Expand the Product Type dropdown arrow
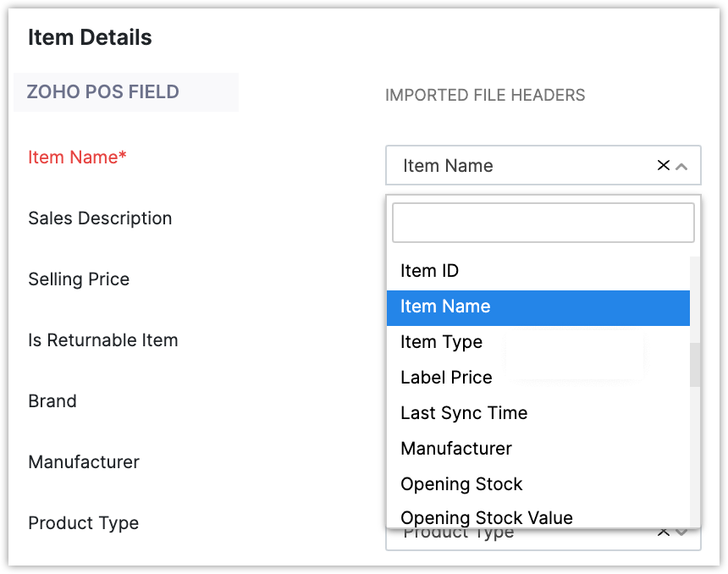Screen dimensions: 728x574 pyautogui.click(x=682, y=533)
